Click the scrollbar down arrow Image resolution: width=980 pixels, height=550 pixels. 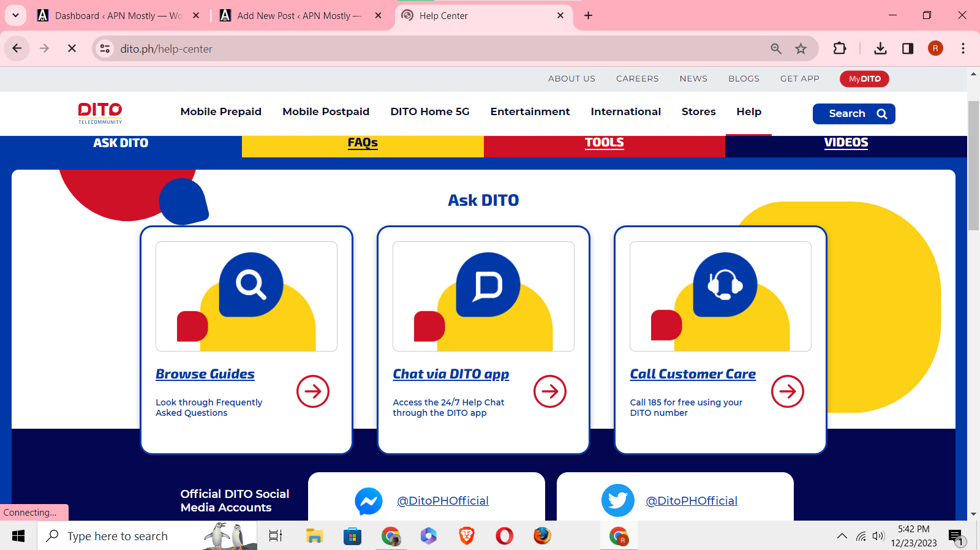pos(973,514)
